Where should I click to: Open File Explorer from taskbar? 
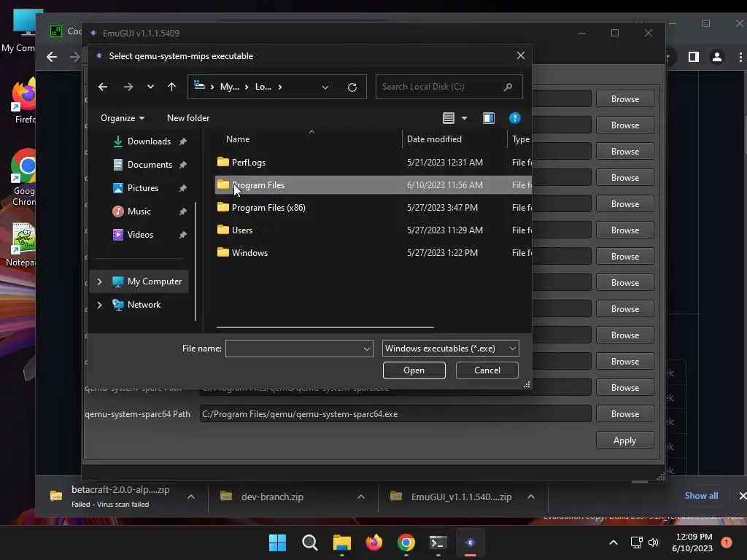click(341, 542)
